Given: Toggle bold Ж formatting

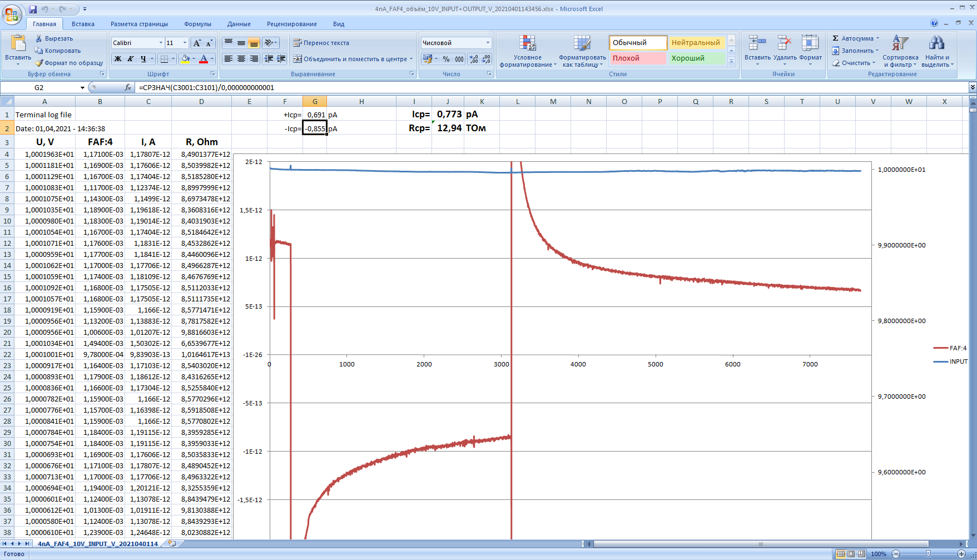Looking at the screenshot, I should click(118, 59).
